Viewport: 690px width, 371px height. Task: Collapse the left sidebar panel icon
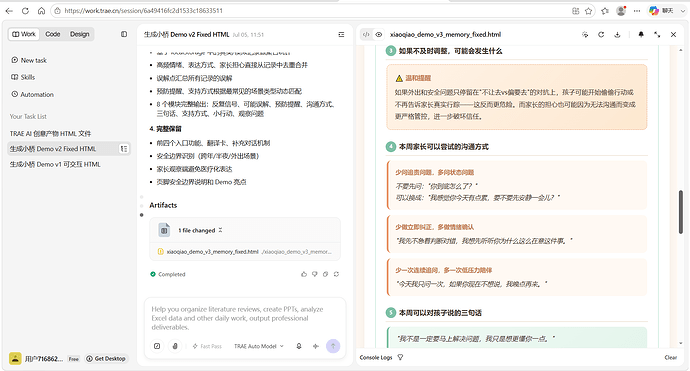(124, 34)
